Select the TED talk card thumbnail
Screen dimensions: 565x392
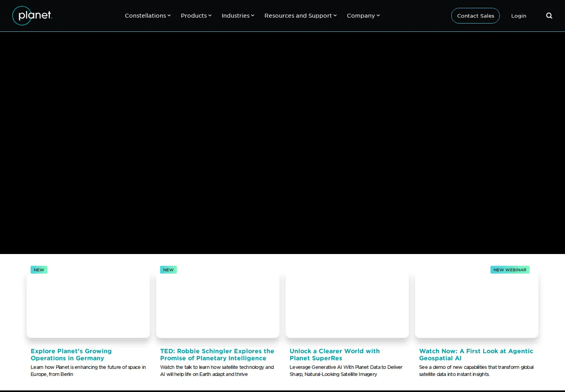tap(218, 304)
